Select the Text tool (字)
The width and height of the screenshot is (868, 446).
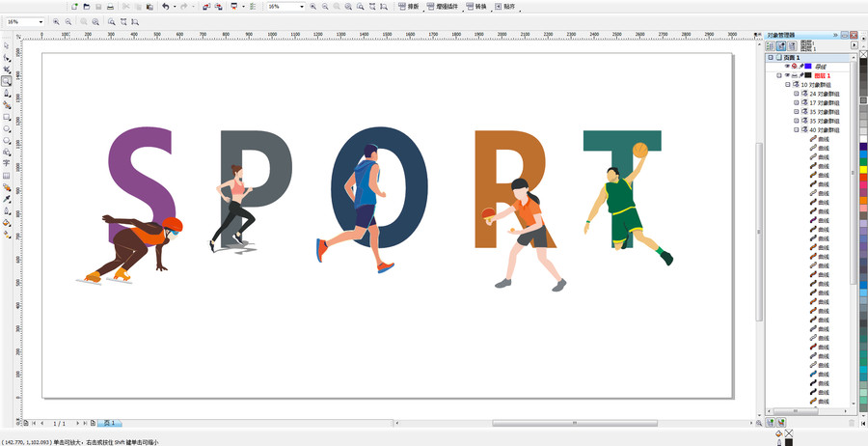(x=7, y=163)
